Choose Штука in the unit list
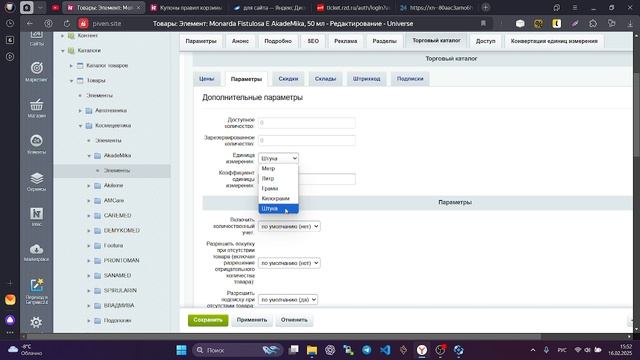The width and height of the screenshot is (640, 360). click(278, 209)
